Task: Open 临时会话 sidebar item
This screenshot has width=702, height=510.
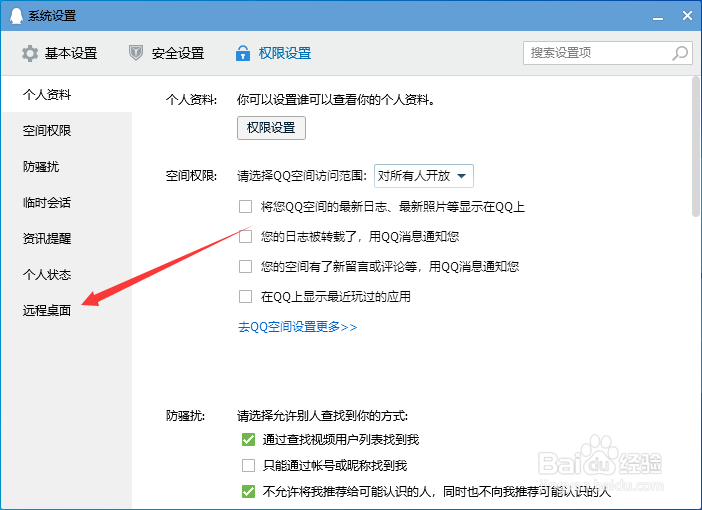Action: coord(67,202)
